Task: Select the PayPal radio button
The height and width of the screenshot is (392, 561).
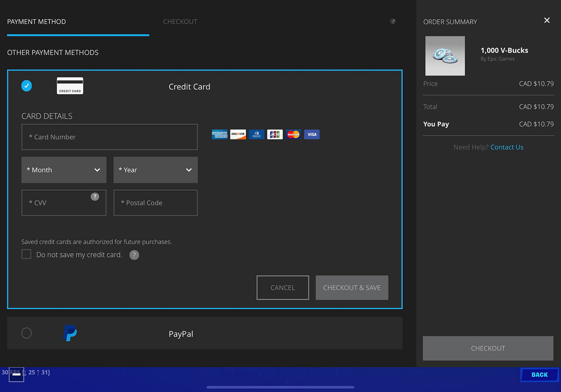Action: tap(27, 333)
